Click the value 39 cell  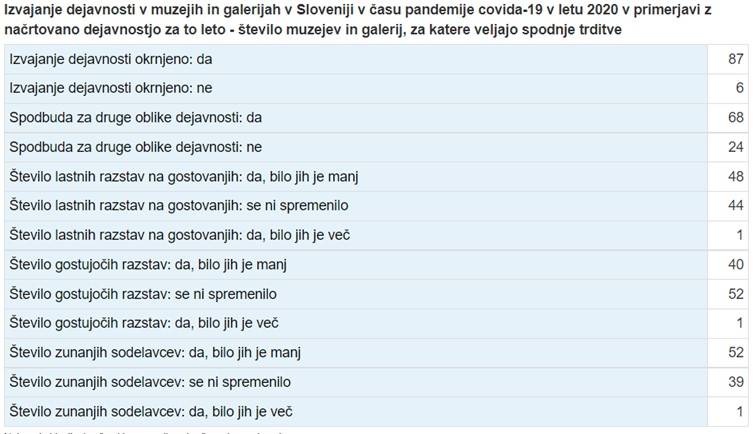click(x=736, y=382)
